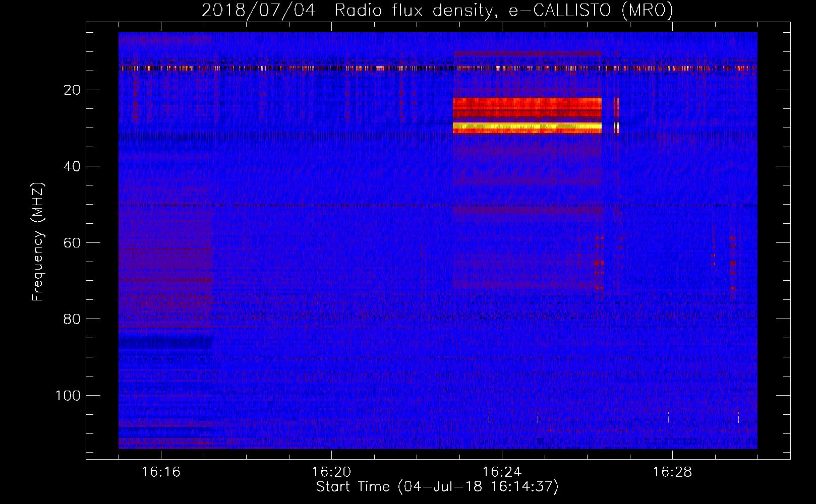This screenshot has height=504, width=816.
Task: Click the '80' frequency tick label
Action: [x=73, y=319]
